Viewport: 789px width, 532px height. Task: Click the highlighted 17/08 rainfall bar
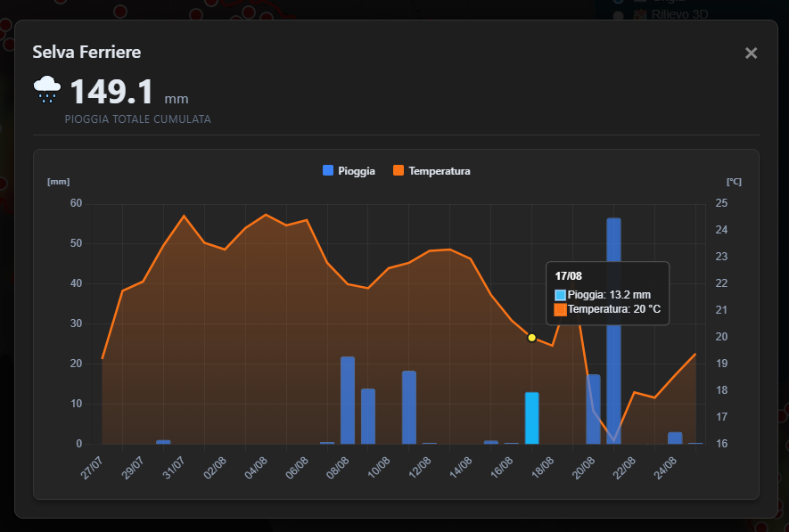pyautogui.click(x=532, y=418)
